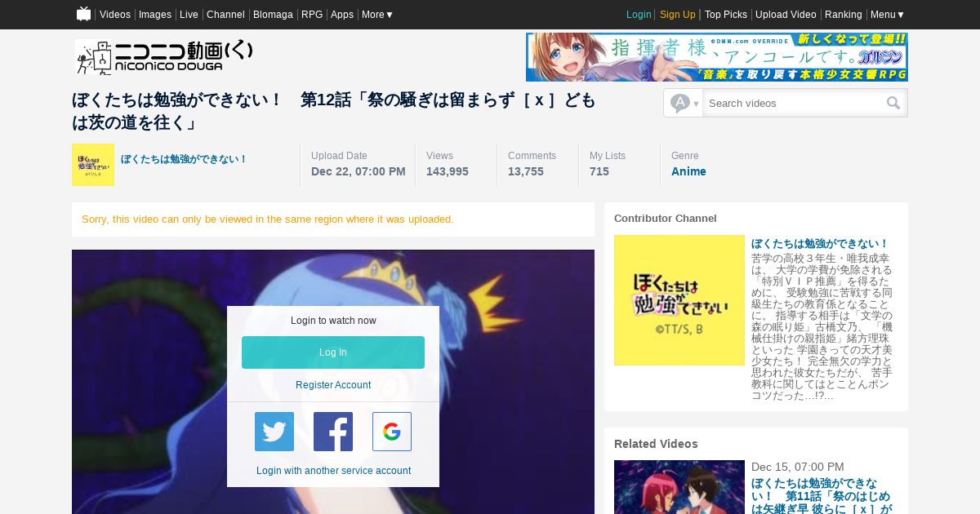Expand the Menu dropdown at top right

[x=888, y=15]
